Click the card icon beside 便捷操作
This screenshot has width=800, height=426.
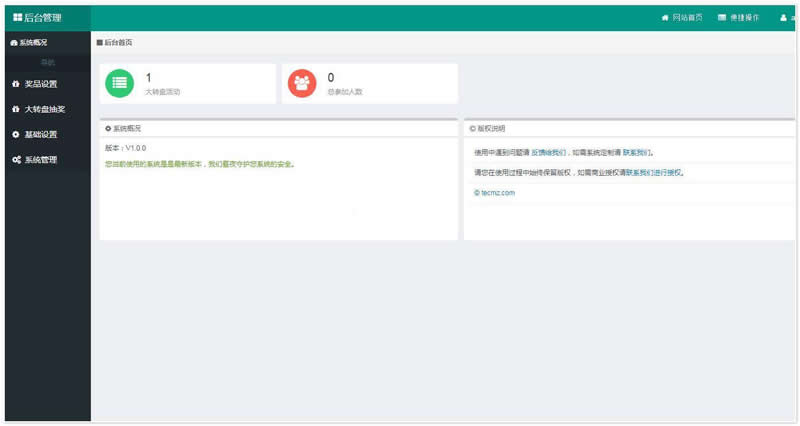coord(722,18)
